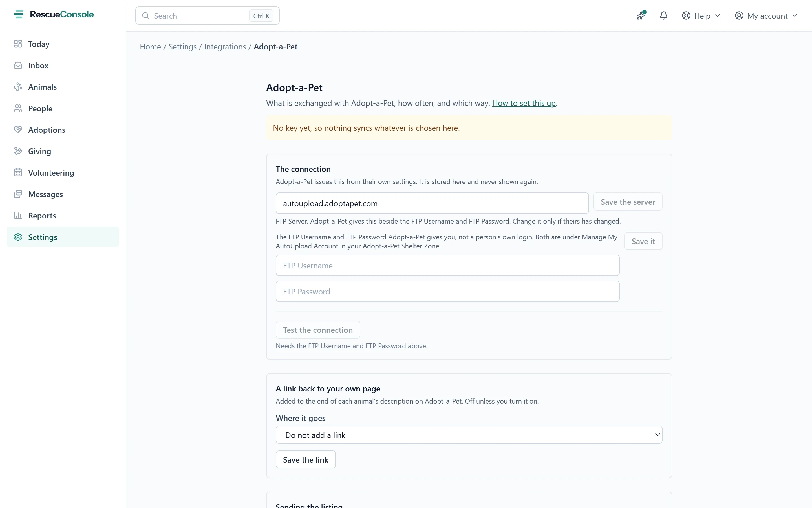Open the Inbox tray icon
Viewport: 812px width, 508px height.
(18, 65)
